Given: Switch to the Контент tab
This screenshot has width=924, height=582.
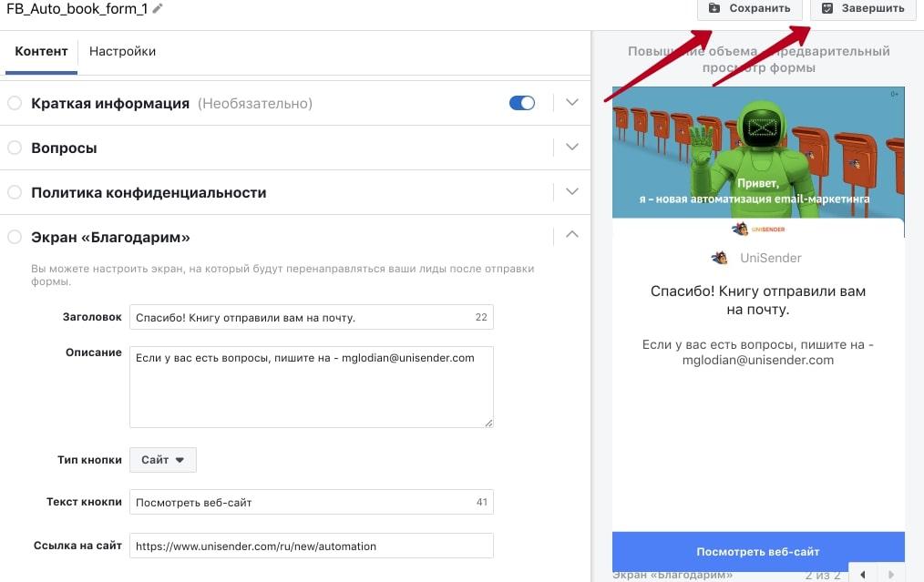Looking at the screenshot, I should tap(41, 51).
